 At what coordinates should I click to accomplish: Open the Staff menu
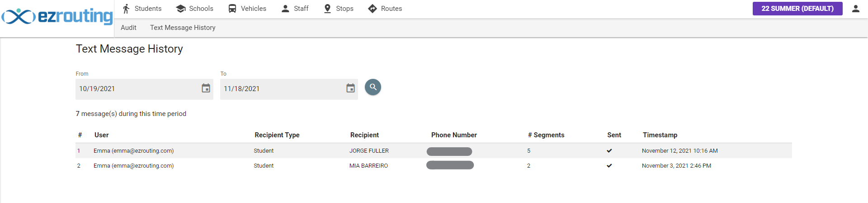pos(295,9)
